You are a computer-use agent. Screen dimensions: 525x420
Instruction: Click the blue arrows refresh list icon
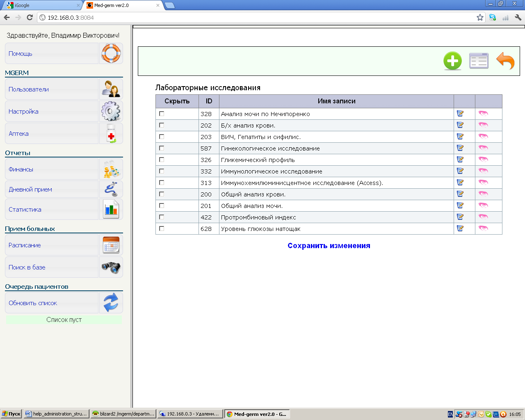pos(111,303)
